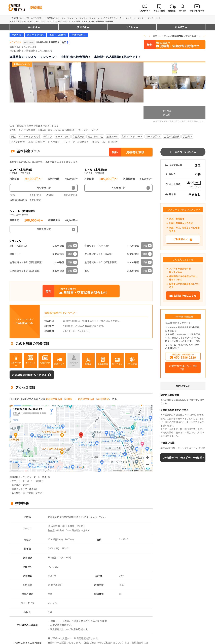Expand the ショート plan 月額費用内訳 breakdown
This screenshot has width=215, height=644.
coord(44,229)
